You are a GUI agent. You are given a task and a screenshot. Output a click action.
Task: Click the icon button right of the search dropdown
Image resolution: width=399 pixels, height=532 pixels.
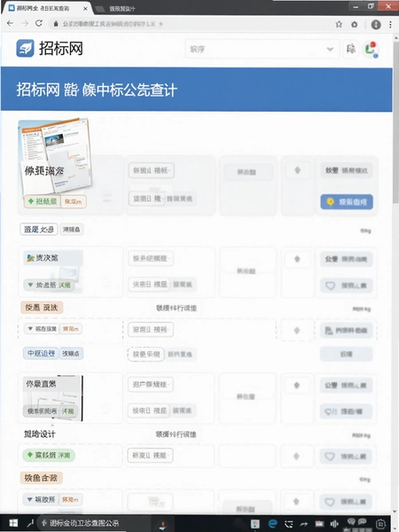351,49
